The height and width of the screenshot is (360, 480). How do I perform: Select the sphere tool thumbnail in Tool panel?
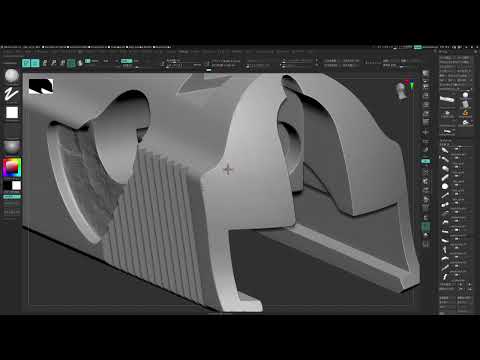(466, 96)
